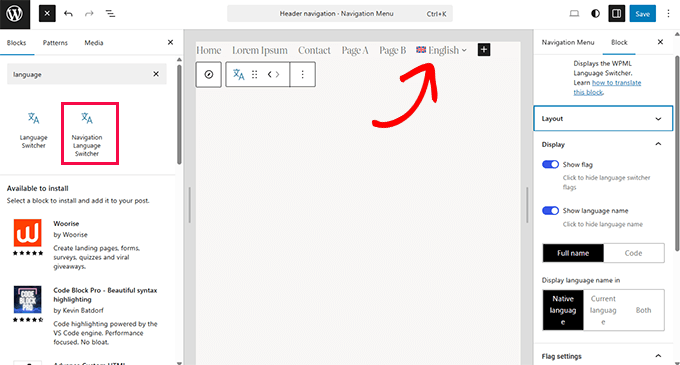The image size is (680, 365).
Task: Click the settings sidebar scrollbar
Action: [677, 154]
